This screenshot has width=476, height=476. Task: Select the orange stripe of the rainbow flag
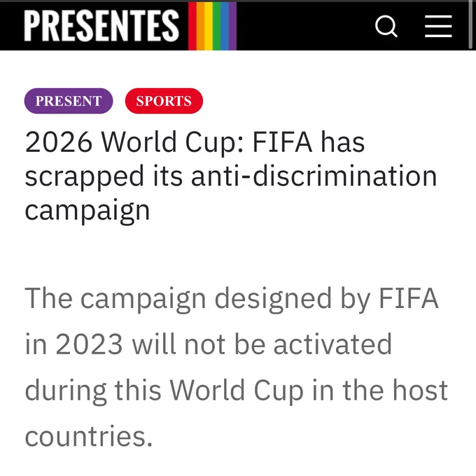pos(200,26)
